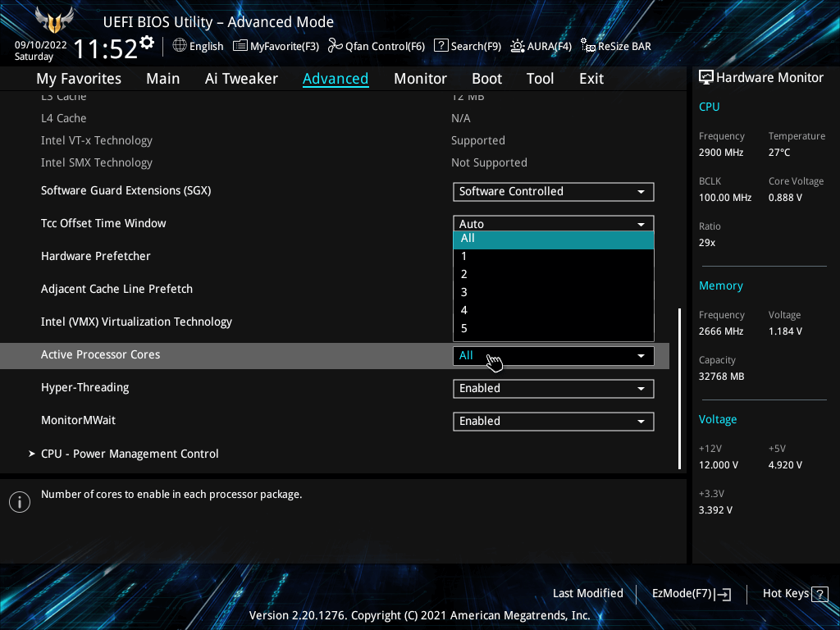This screenshot has width=840, height=630.
Task: Choose 3 cores in dropdown list
Action: click(x=554, y=293)
